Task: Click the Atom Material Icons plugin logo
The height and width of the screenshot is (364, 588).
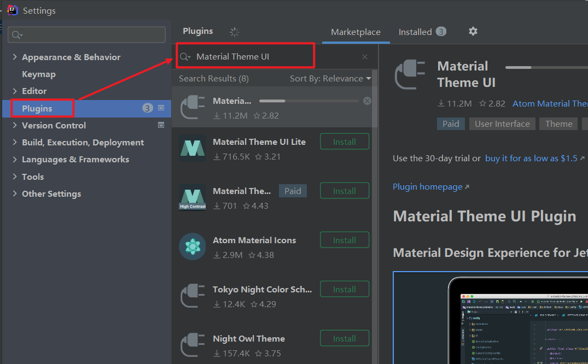Action: (x=193, y=246)
